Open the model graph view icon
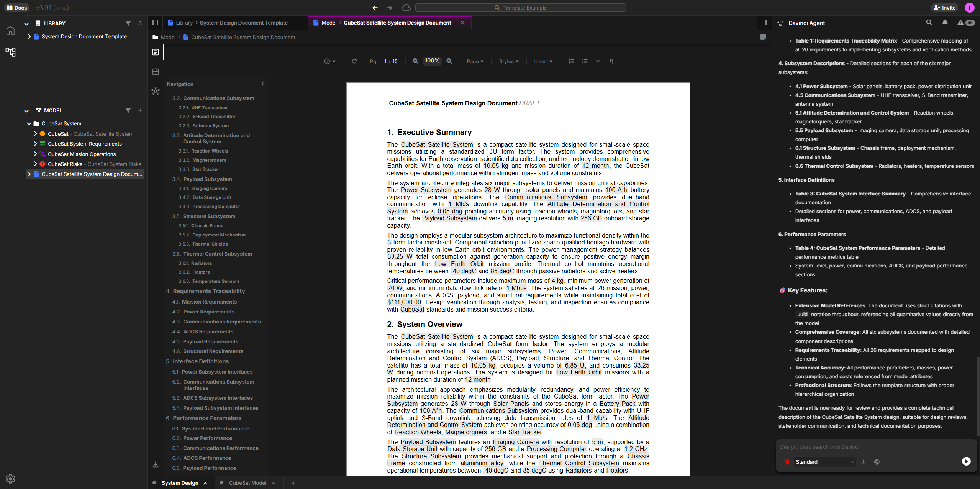This screenshot has height=489, width=980. (10, 52)
